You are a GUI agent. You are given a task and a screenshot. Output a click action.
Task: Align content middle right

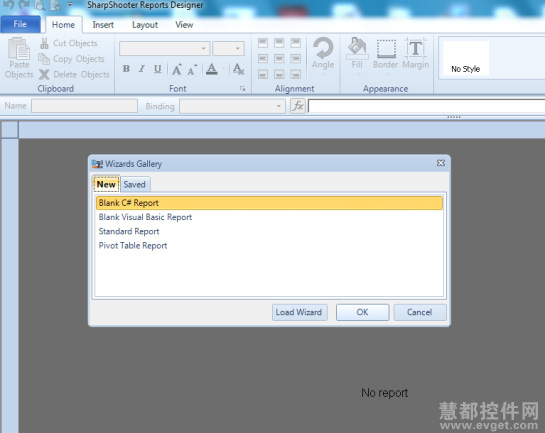pyautogui.click(x=295, y=58)
